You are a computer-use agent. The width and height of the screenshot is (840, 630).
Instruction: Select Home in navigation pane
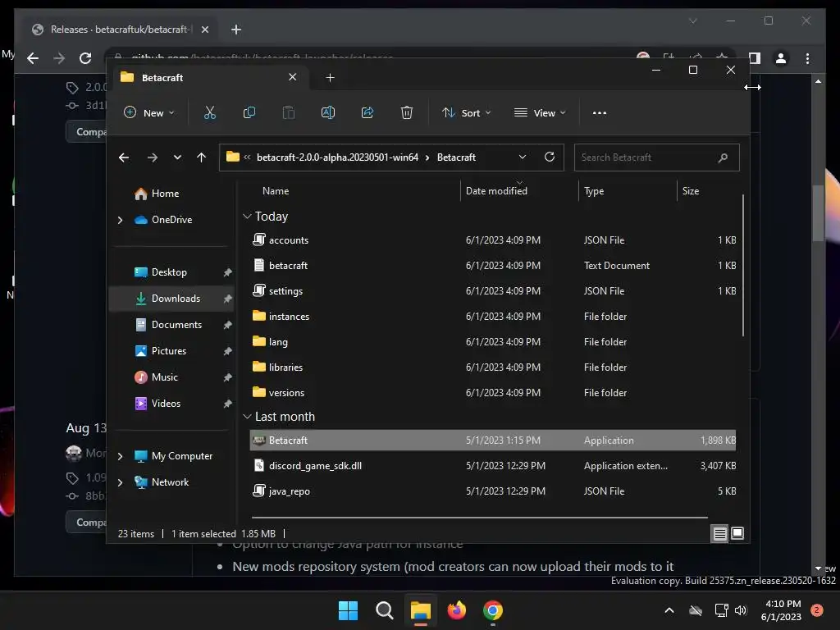[165, 194]
